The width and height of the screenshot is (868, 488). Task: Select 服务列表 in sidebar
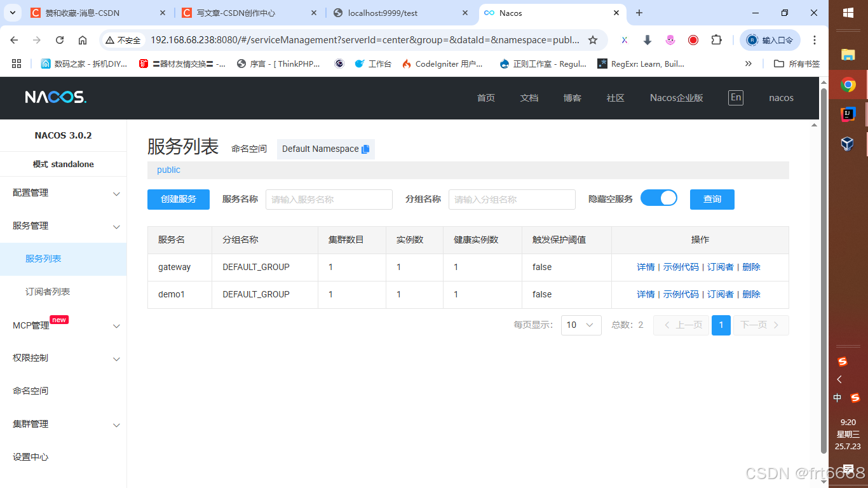pyautogui.click(x=64, y=259)
